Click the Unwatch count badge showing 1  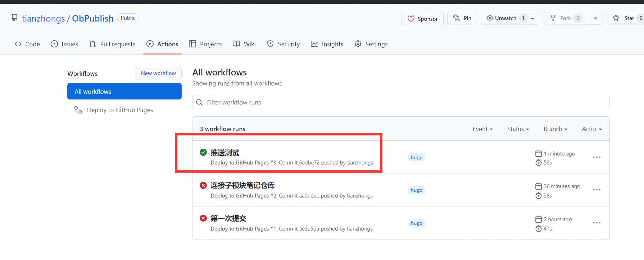[x=523, y=18]
